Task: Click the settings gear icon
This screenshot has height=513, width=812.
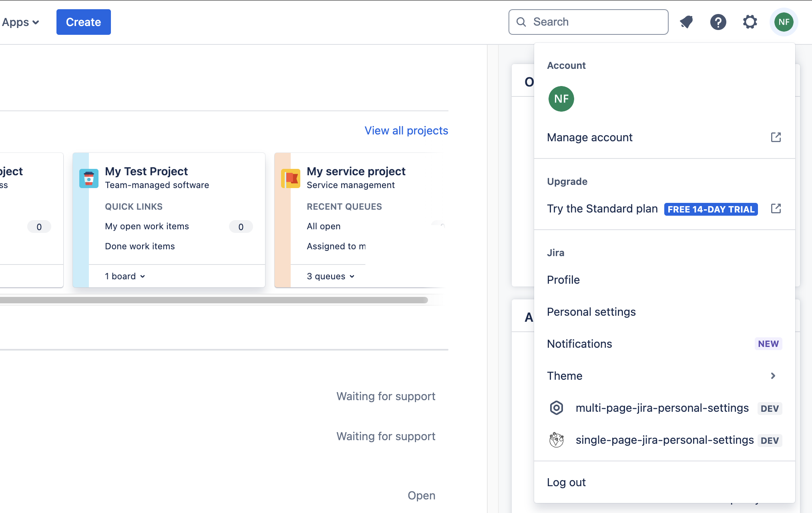Action: (750, 22)
